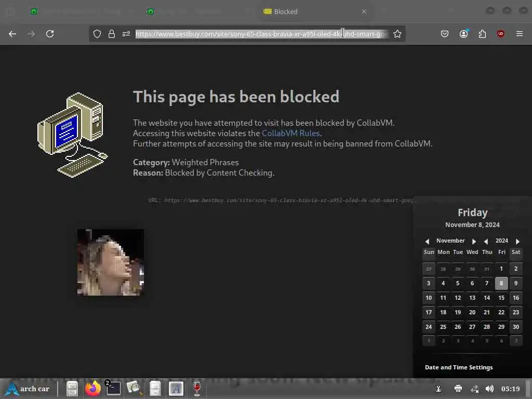Reload the blocked page
The height and width of the screenshot is (399, 532).
click(x=50, y=34)
